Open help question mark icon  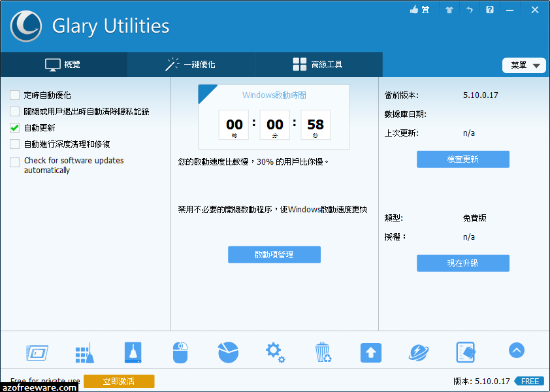490,10
